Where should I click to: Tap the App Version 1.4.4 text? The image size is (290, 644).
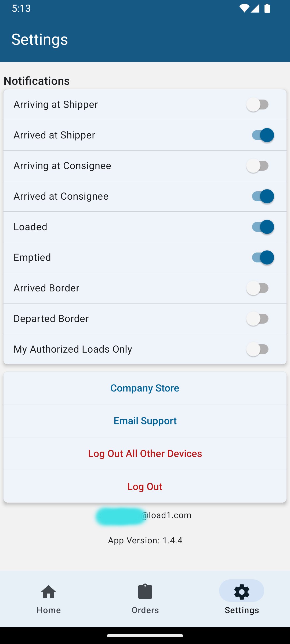tap(145, 540)
